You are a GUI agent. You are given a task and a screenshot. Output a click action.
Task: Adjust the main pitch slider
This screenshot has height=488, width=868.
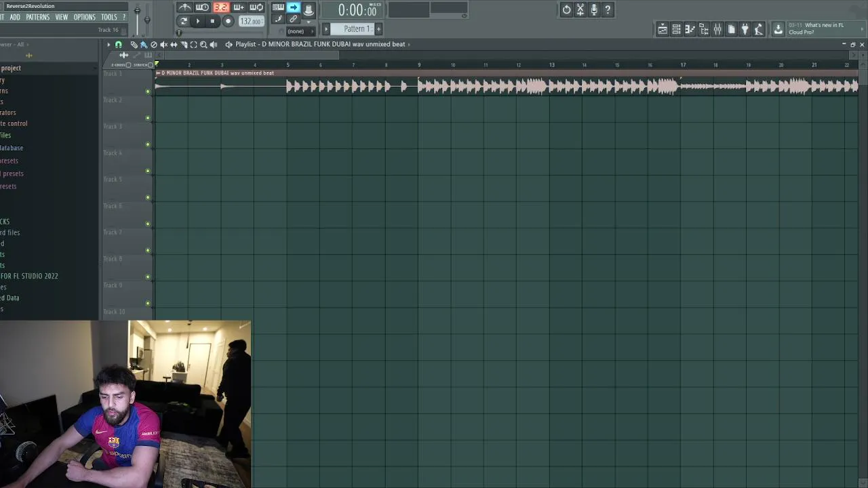pos(147,19)
